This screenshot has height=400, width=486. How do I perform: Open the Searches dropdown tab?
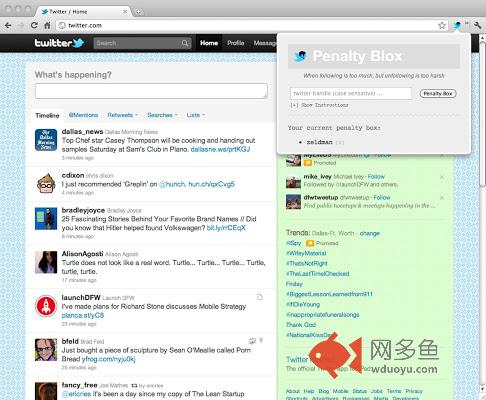coord(162,115)
